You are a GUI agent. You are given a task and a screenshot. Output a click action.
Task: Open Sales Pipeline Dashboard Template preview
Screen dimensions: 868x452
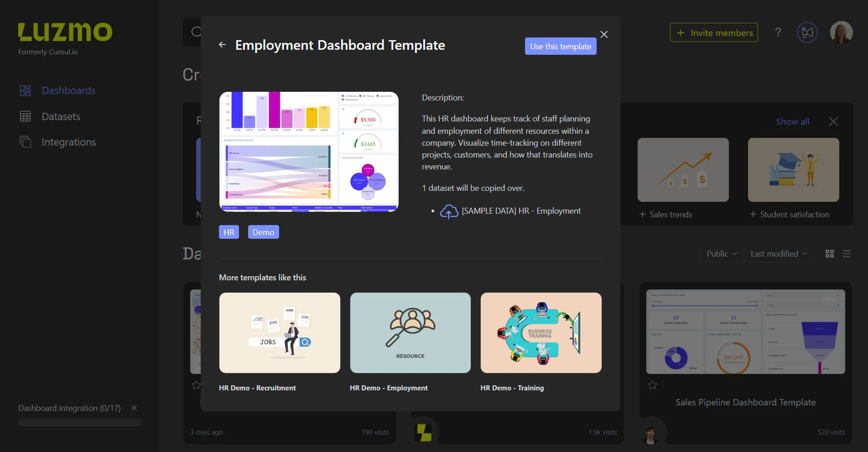pos(745,331)
